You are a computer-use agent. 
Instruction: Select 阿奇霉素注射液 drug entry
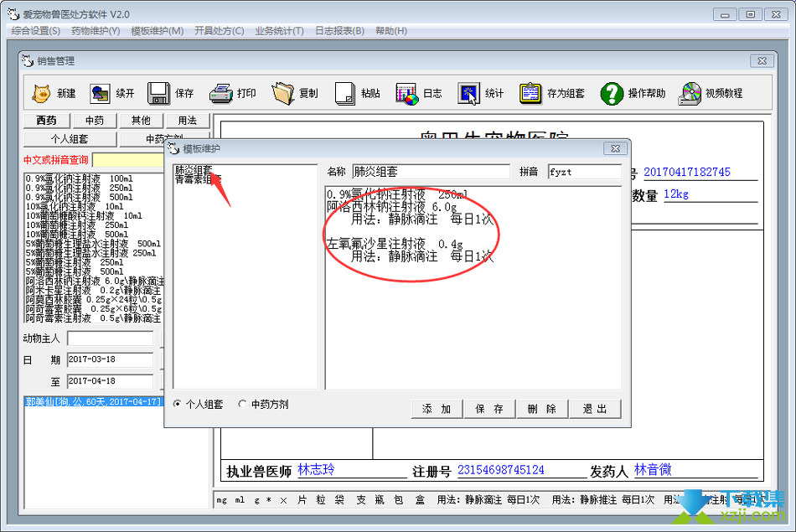pos(93,318)
